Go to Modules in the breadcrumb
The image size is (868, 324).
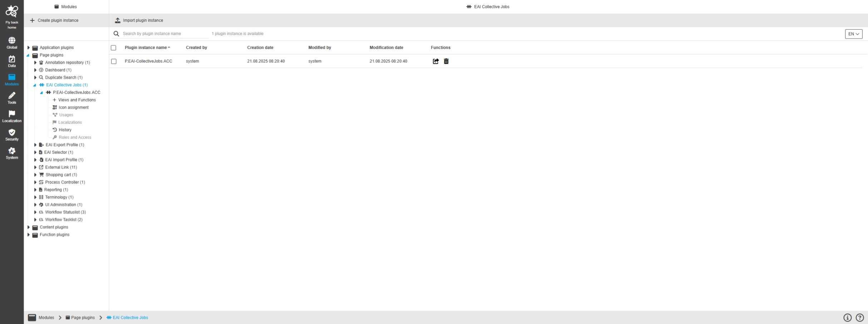point(46,318)
